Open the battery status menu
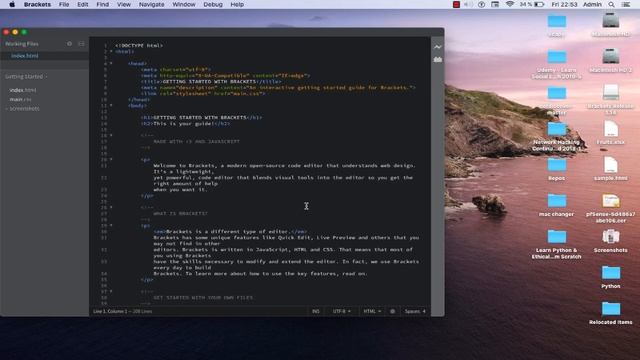The width and height of the screenshot is (640, 360). tap(532, 4)
